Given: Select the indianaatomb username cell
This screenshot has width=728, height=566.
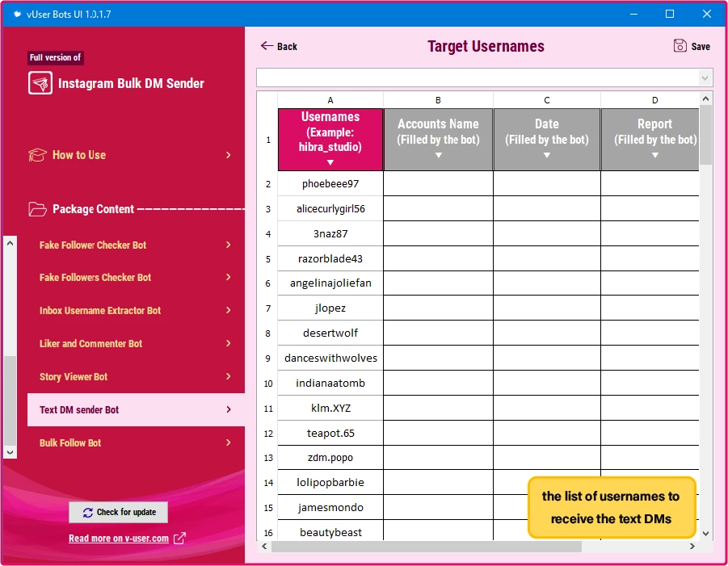Looking at the screenshot, I should click(330, 384).
